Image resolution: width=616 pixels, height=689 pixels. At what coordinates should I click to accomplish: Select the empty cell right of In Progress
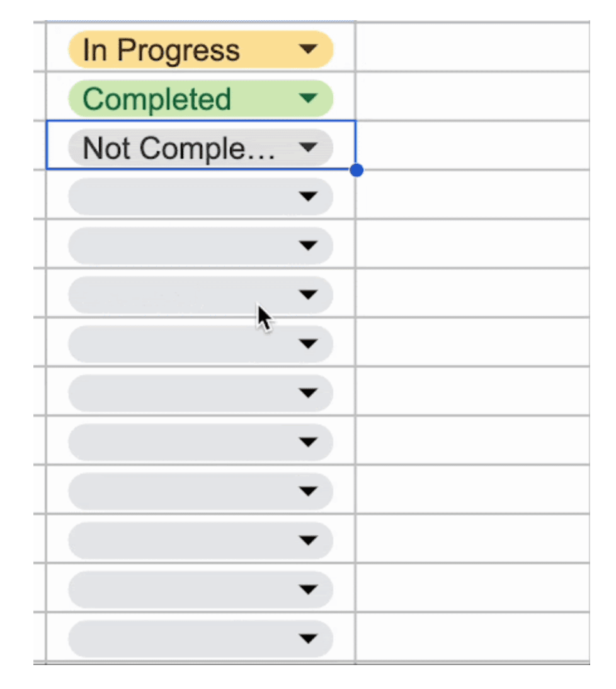point(472,47)
